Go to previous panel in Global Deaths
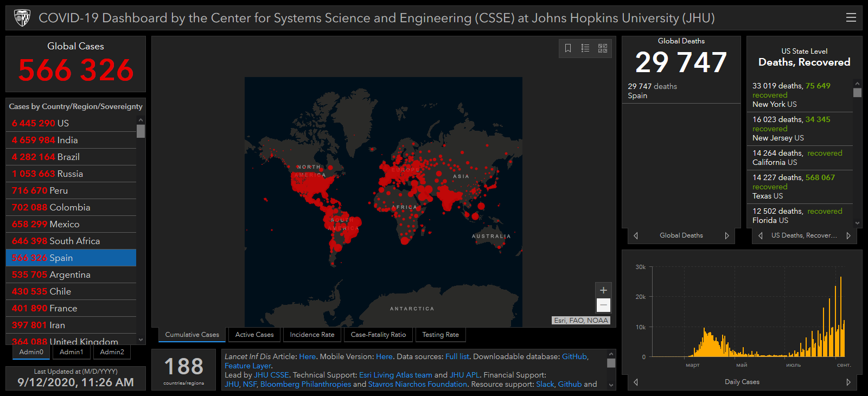The height and width of the screenshot is (396, 868). [x=636, y=235]
